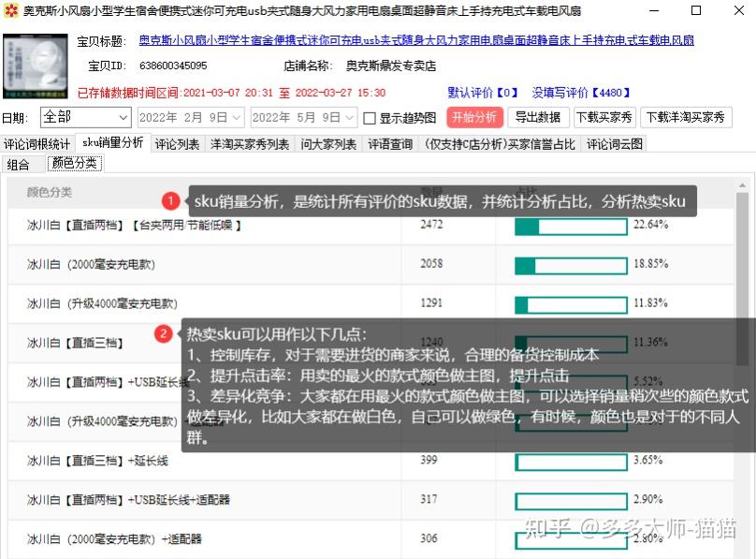Switch to the 评论列表 tab
Viewport: 756px width, 559px height.
(x=177, y=144)
